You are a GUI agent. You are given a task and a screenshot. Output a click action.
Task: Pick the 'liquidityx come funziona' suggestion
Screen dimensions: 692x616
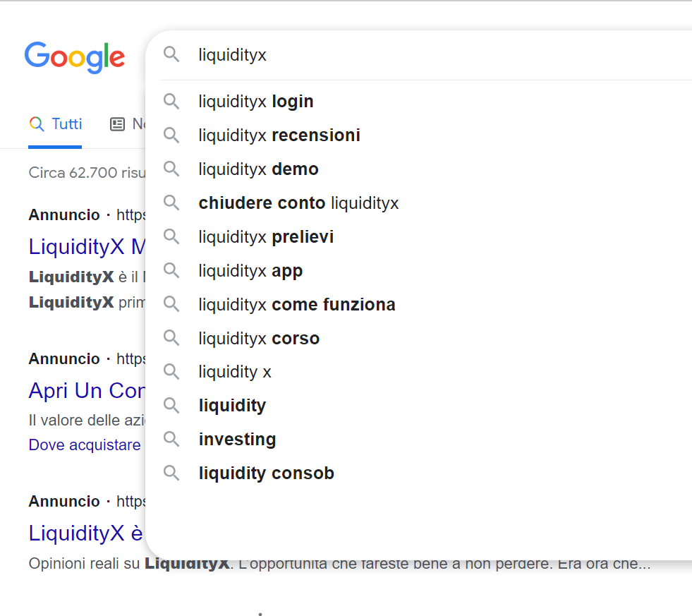296,305
